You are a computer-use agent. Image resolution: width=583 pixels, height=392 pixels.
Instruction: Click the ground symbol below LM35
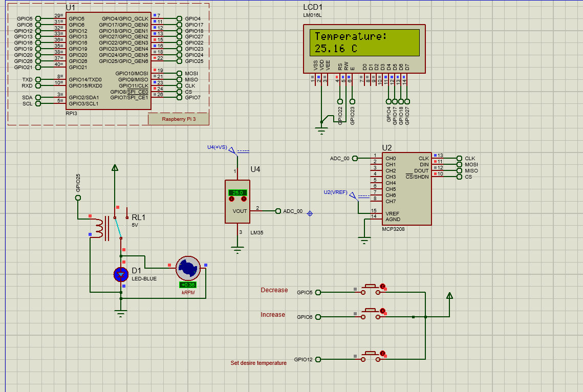click(x=237, y=250)
